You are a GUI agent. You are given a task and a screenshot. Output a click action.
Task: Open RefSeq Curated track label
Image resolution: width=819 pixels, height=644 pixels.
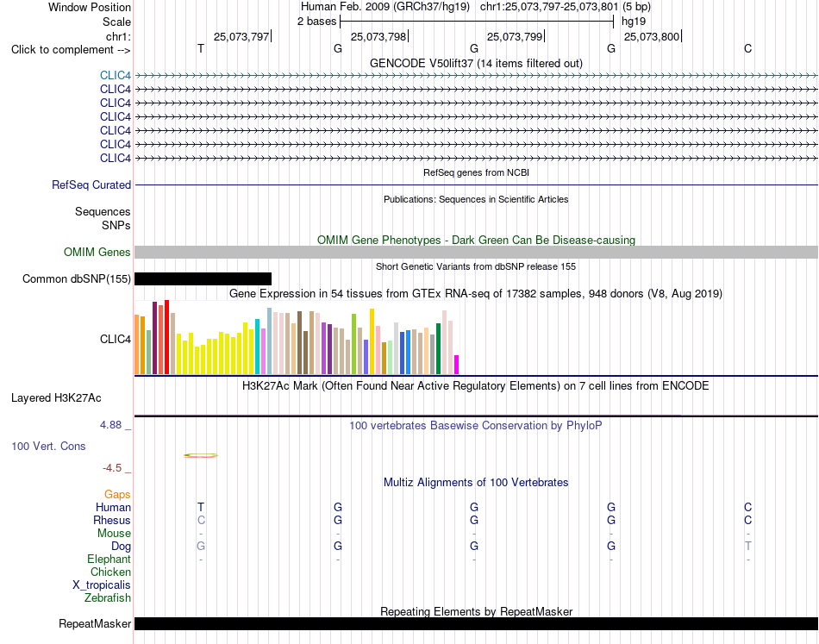point(91,184)
